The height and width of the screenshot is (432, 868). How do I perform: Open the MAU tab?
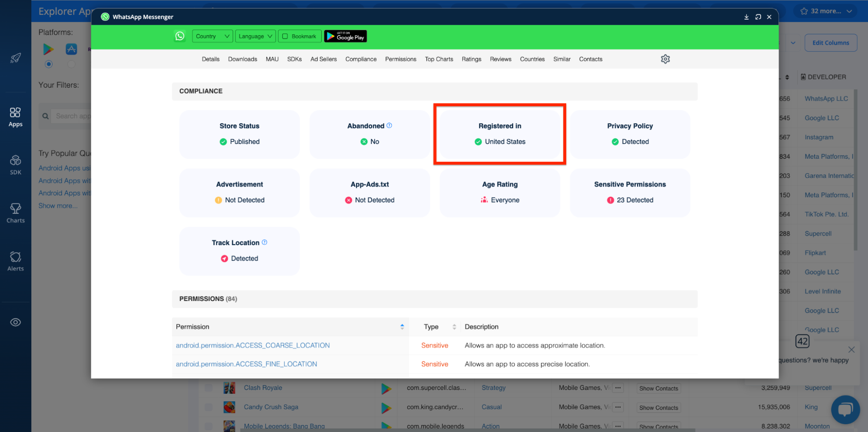click(x=272, y=59)
